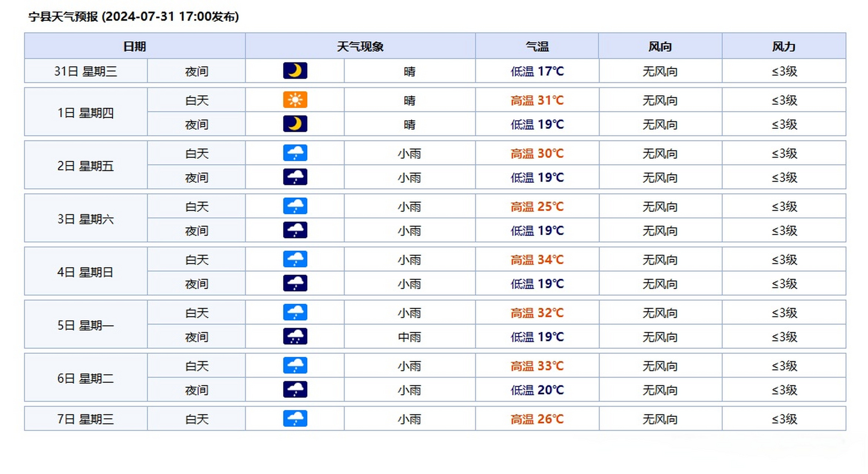Click 低温 20℃ temperature cell
The width and height of the screenshot is (868, 474).
(x=537, y=390)
